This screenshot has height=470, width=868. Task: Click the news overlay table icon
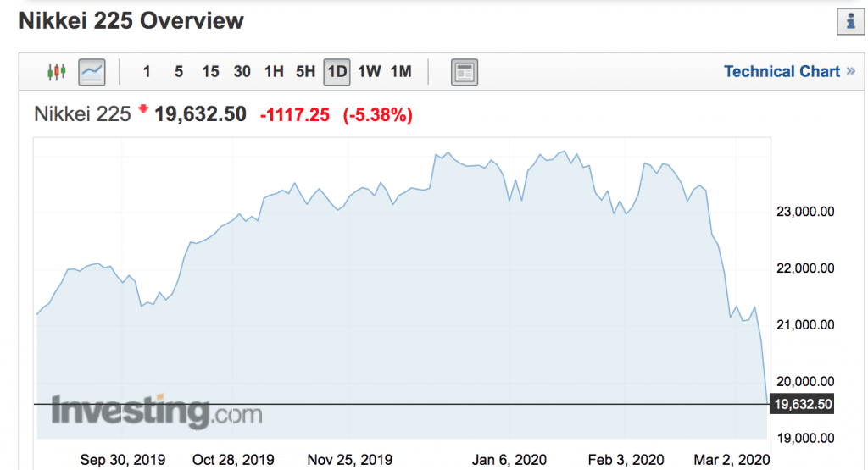point(465,72)
